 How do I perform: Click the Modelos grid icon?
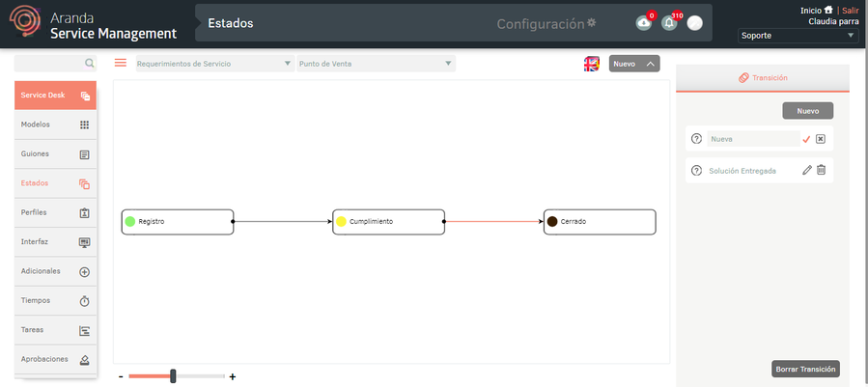(85, 125)
